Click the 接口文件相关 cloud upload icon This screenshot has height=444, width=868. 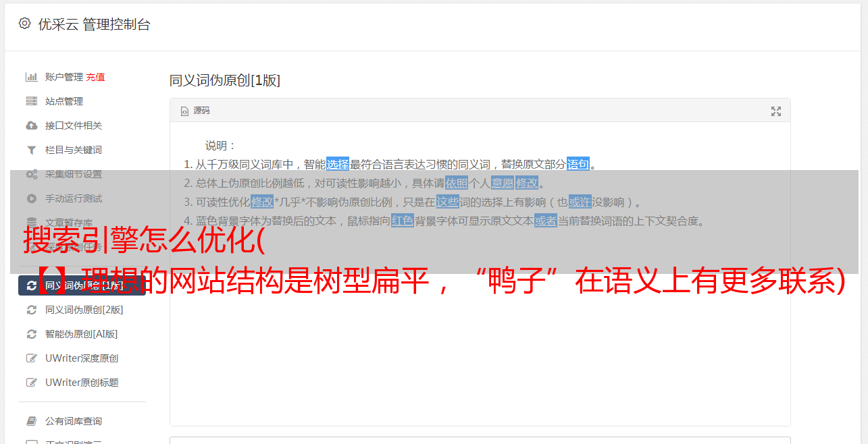[x=31, y=126]
